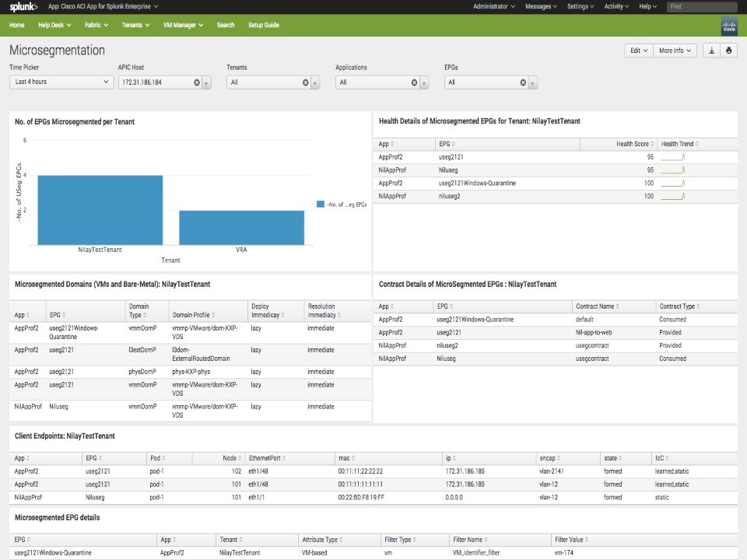Sort EPG details by Attribute Type

tap(322, 540)
